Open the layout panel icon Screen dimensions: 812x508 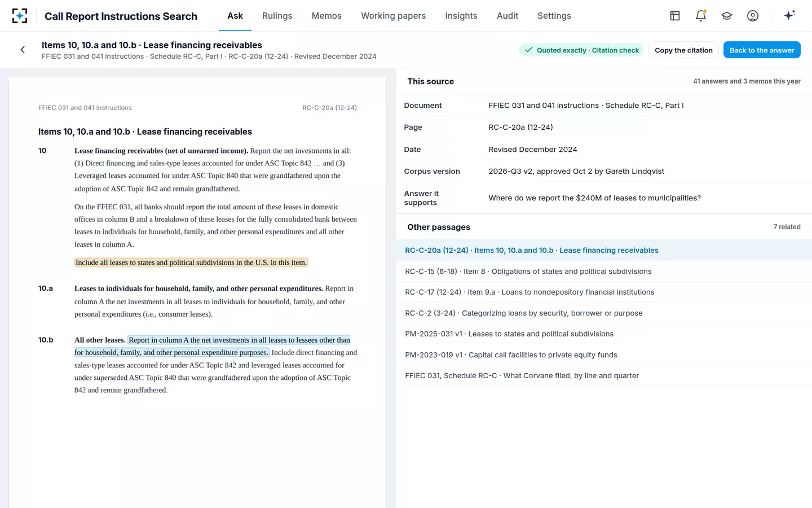[x=675, y=16]
